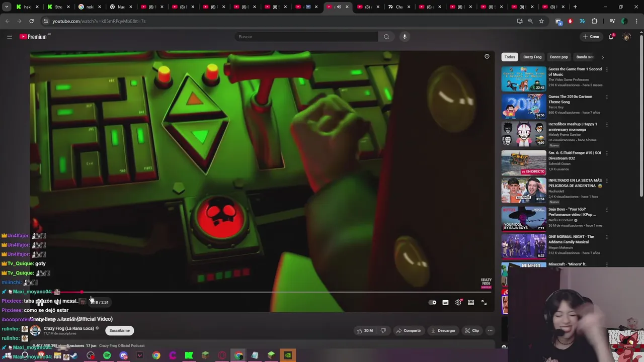
Task: Select the Dance pop filter chip
Action: [x=558, y=57]
